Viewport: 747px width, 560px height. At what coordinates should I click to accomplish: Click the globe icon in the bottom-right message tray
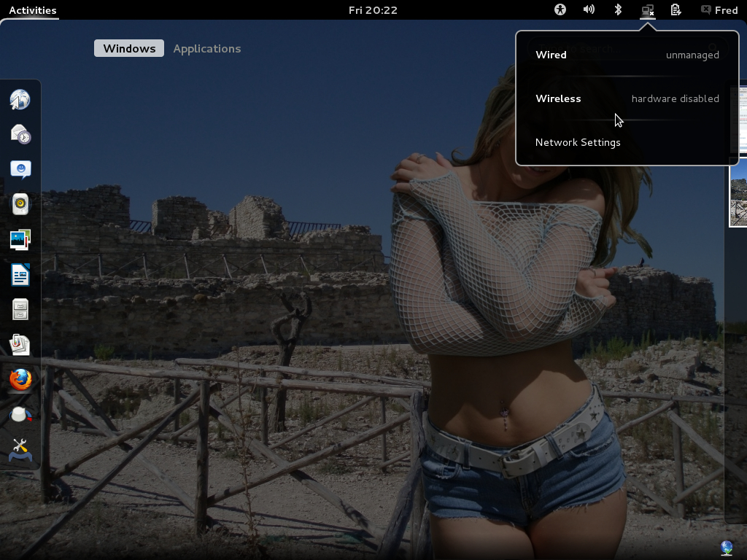tap(727, 548)
